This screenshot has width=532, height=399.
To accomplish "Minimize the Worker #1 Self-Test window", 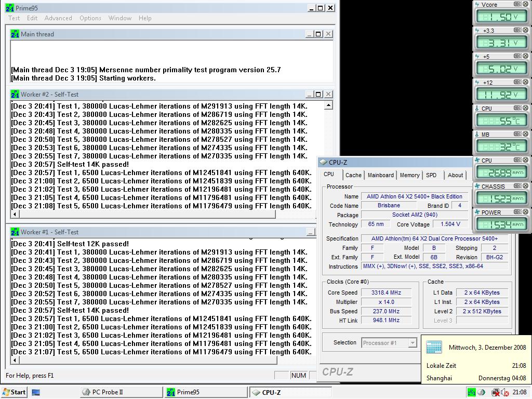I will 310,232.
